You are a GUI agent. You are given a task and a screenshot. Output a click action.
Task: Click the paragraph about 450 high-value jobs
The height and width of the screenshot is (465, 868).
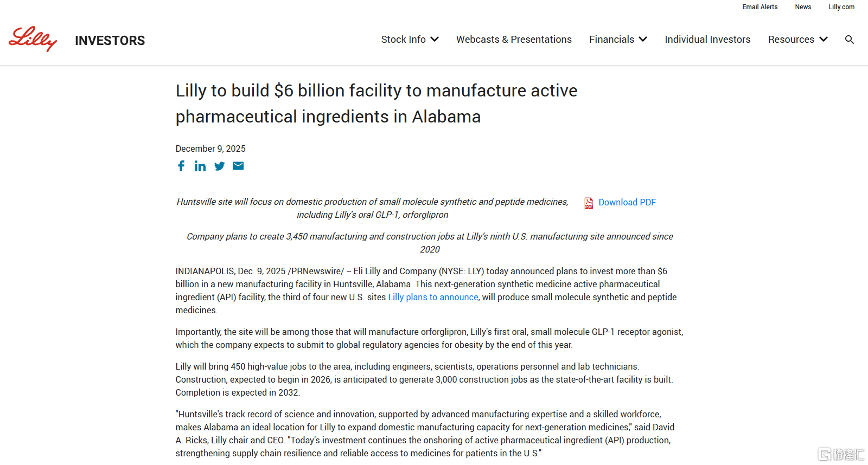click(x=424, y=379)
